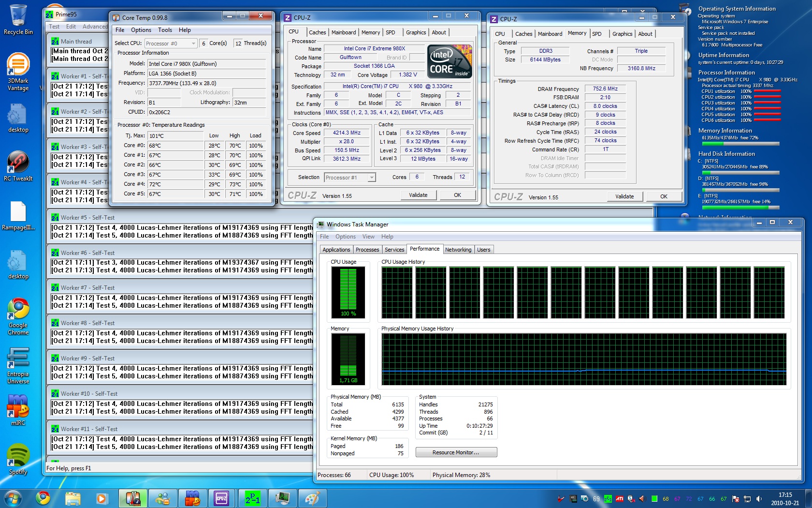Screen dimensions: 812x508
Task: Open View menu in Task Manager
Action: pos(368,237)
